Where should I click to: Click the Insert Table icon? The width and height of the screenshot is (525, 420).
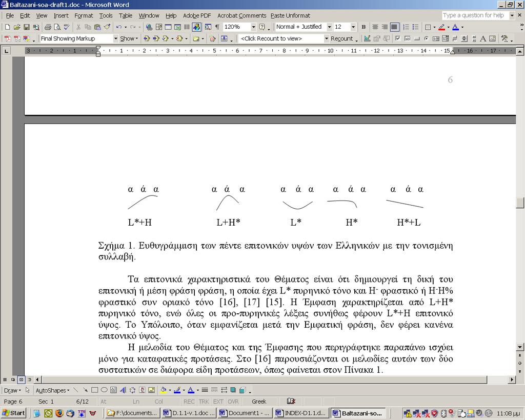click(x=168, y=27)
